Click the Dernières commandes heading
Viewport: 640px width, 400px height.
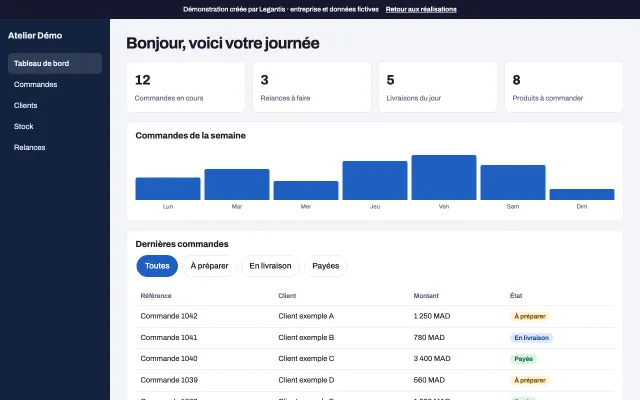click(182, 244)
